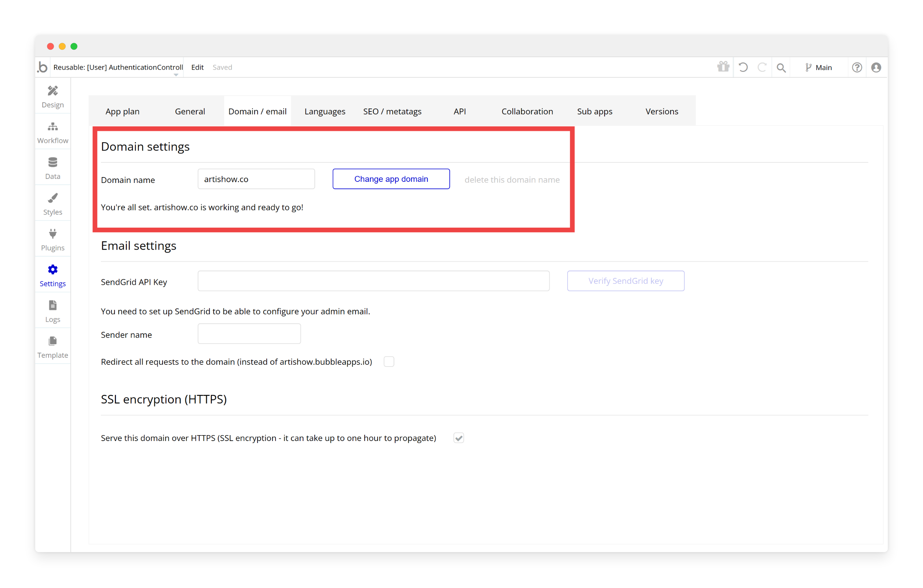
Task: Open the Edit menu
Action: [197, 67]
